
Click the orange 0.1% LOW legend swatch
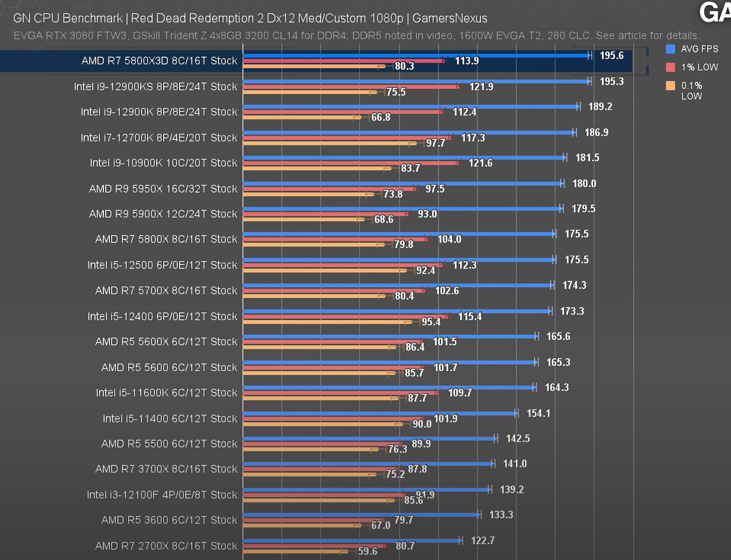[670, 85]
